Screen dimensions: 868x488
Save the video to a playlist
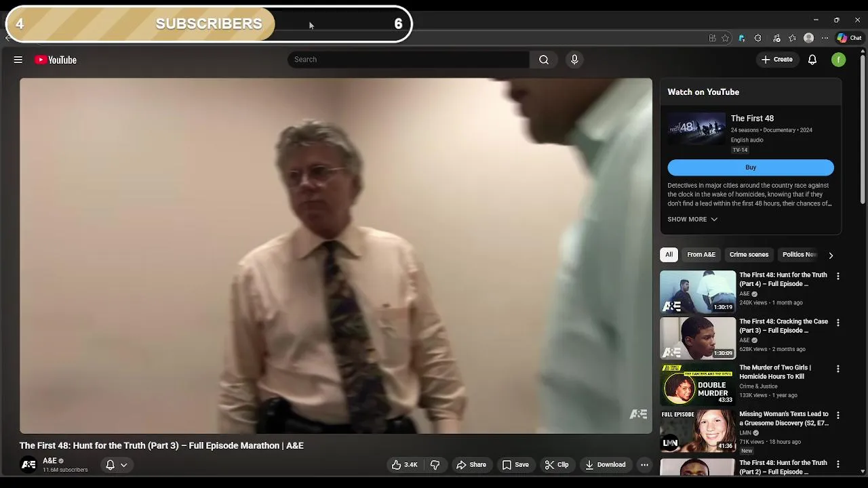pyautogui.click(x=515, y=465)
